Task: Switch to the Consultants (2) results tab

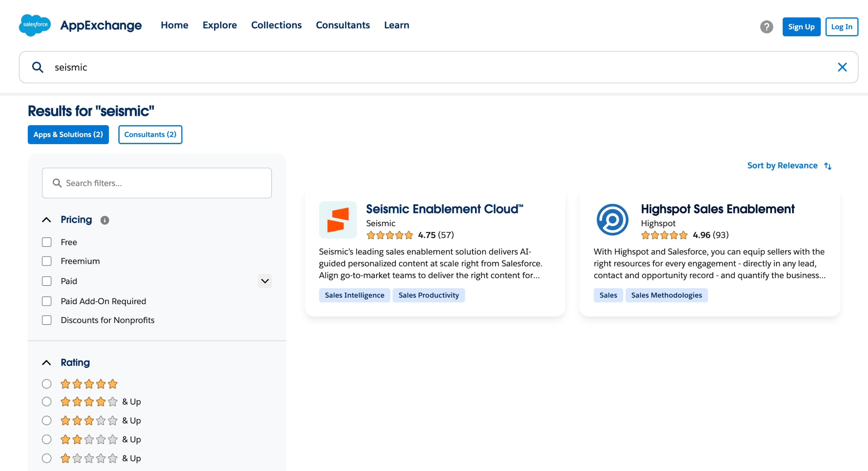Action: click(x=150, y=135)
